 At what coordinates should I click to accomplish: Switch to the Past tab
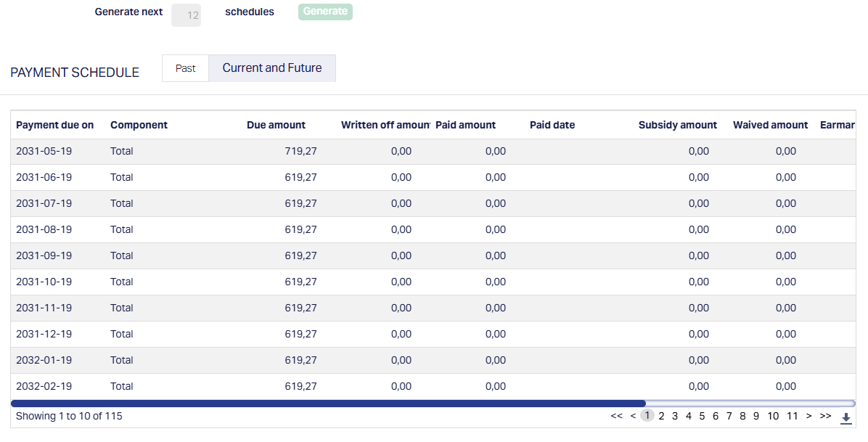click(185, 68)
